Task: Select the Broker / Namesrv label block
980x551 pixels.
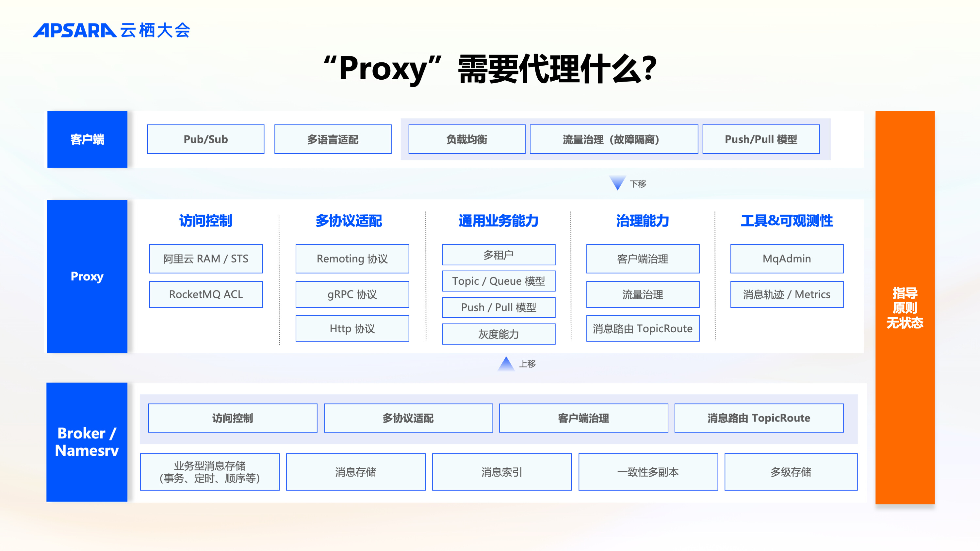Action: [87, 442]
